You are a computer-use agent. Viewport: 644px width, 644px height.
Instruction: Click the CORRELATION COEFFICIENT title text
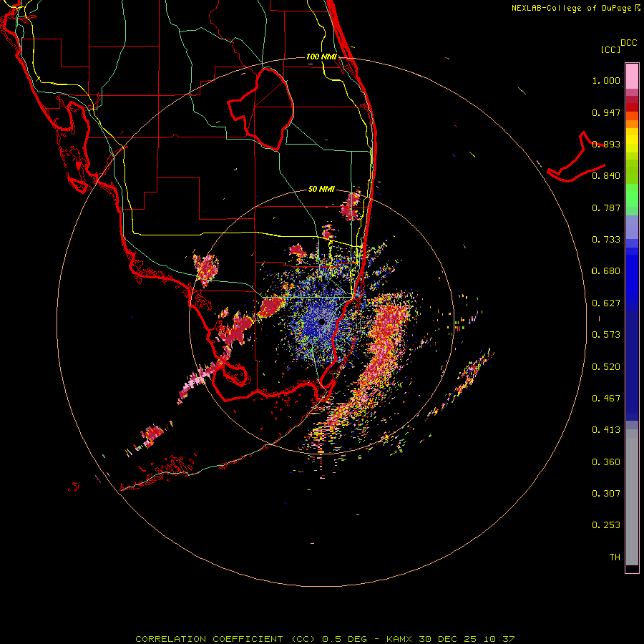[x=209, y=639]
